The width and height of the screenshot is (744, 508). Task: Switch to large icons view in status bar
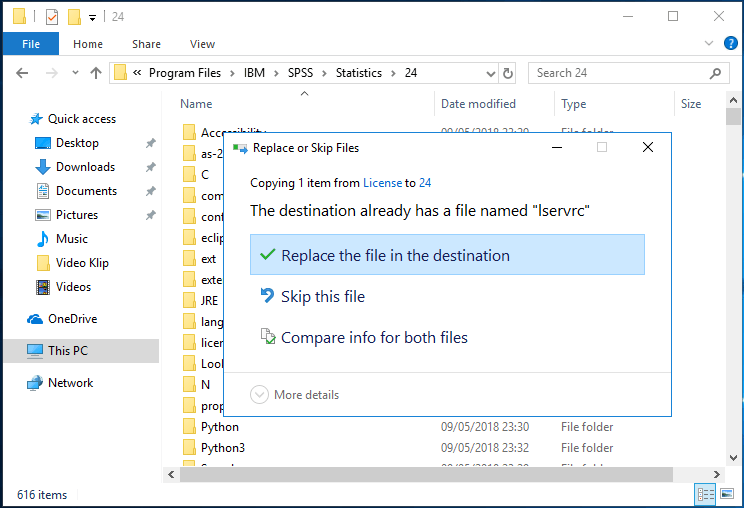pos(727,494)
